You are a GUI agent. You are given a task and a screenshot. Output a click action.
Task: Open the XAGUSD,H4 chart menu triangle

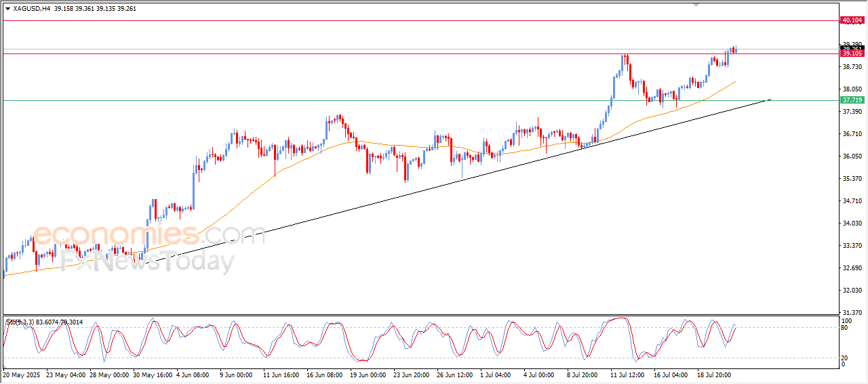click(x=7, y=9)
